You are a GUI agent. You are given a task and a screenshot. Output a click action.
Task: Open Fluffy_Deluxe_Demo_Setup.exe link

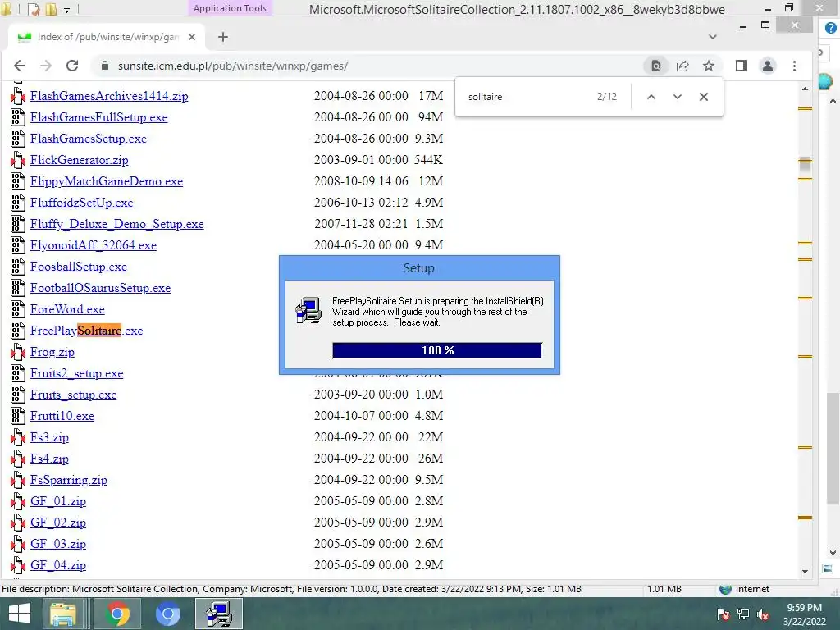(x=117, y=224)
